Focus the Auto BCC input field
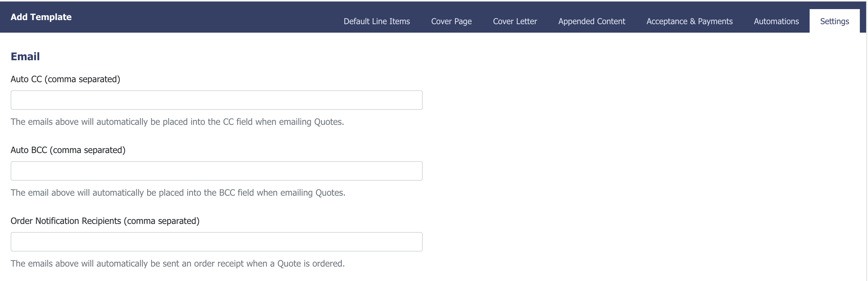This screenshot has height=281, width=868. pyautogui.click(x=216, y=171)
